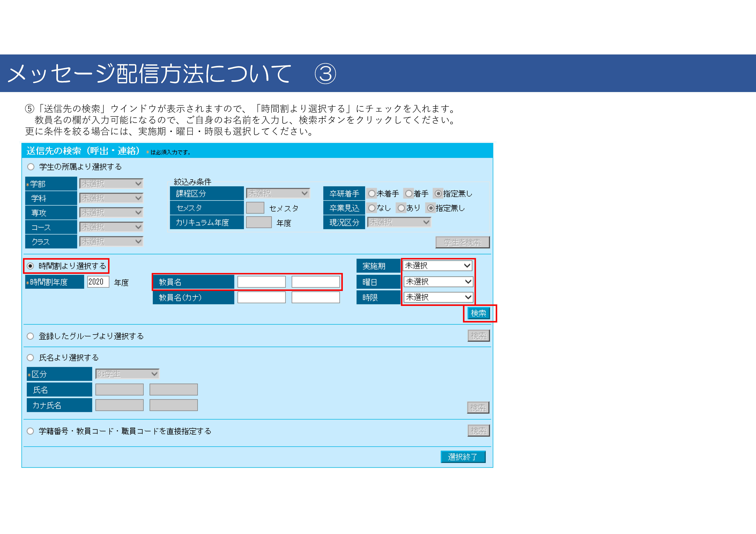Screen dimensions: 756x534
Task: Click the first 教員名 input field
Action: click(261, 282)
